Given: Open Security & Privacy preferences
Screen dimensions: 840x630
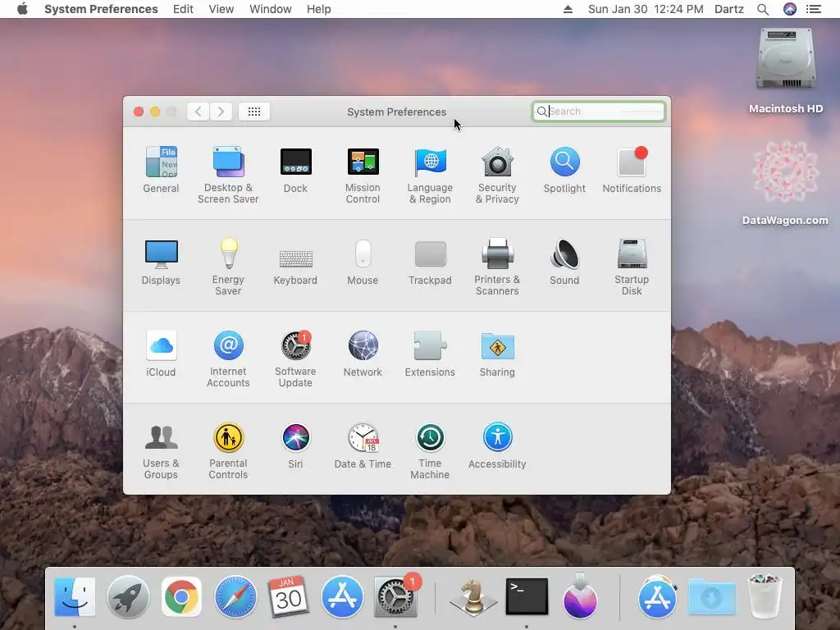Looking at the screenshot, I should (x=498, y=175).
